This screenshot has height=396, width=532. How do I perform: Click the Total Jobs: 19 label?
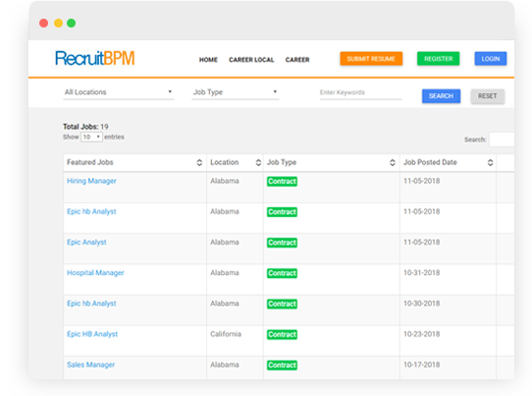pos(85,127)
